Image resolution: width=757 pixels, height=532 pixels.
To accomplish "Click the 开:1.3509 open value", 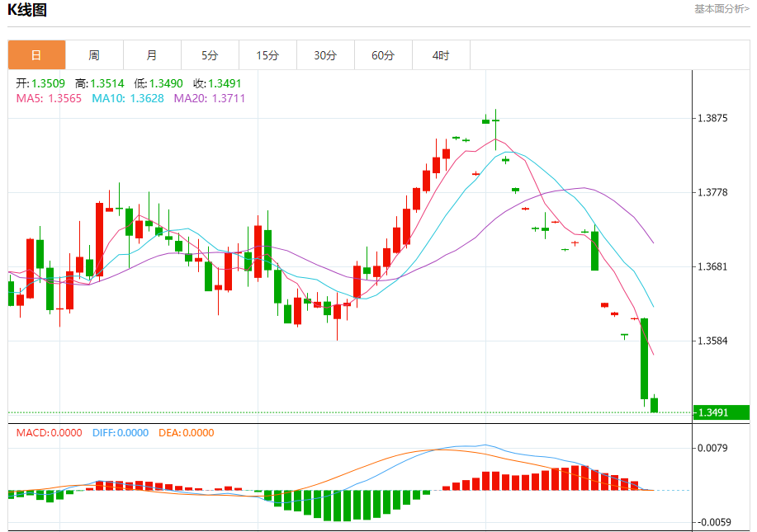I will pyautogui.click(x=40, y=83).
